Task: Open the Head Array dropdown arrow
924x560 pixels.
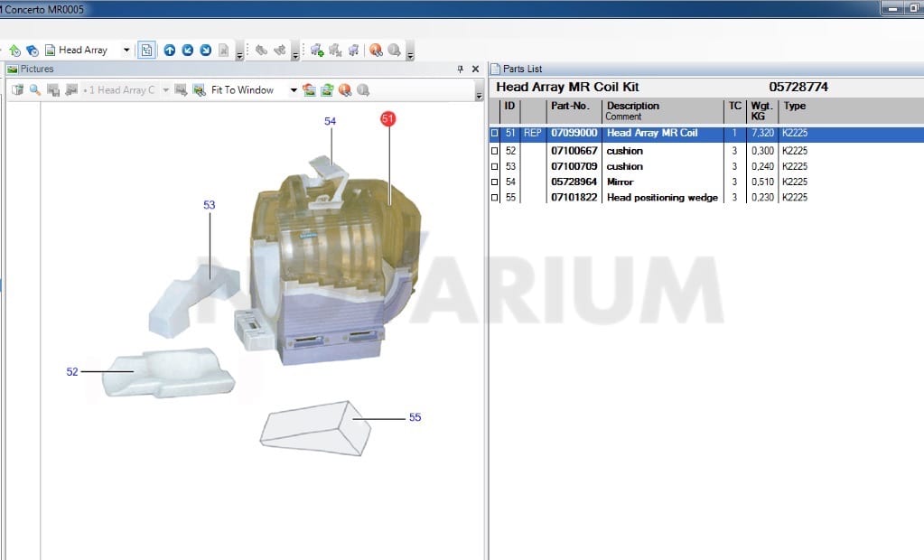Action: pyautogui.click(x=126, y=50)
